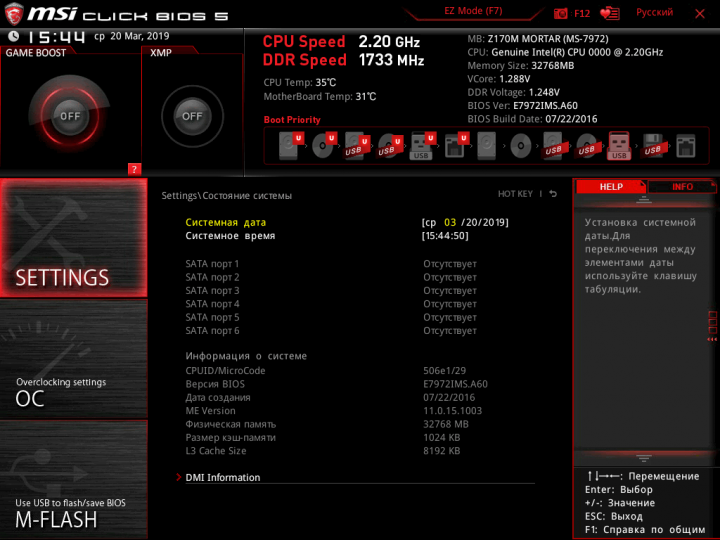Select the legacy network boot icon at end
Image resolution: width=720 pixels, height=540 pixels.
pyautogui.click(x=686, y=146)
